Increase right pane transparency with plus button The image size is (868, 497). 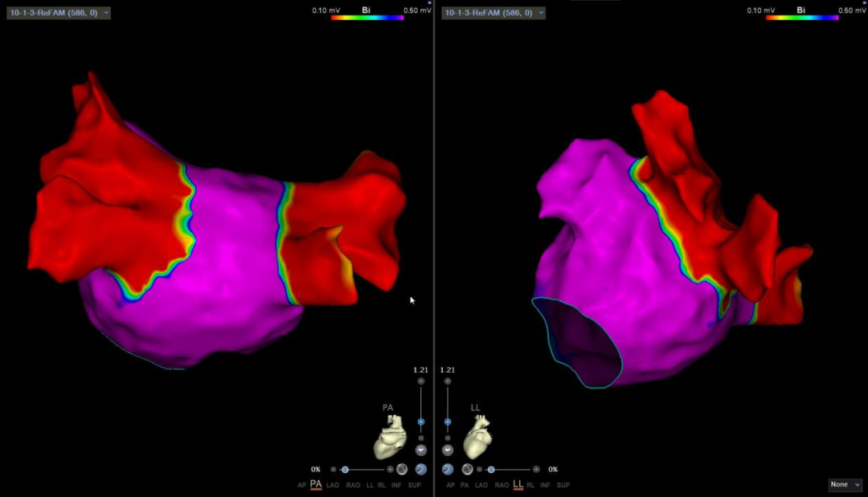536,469
